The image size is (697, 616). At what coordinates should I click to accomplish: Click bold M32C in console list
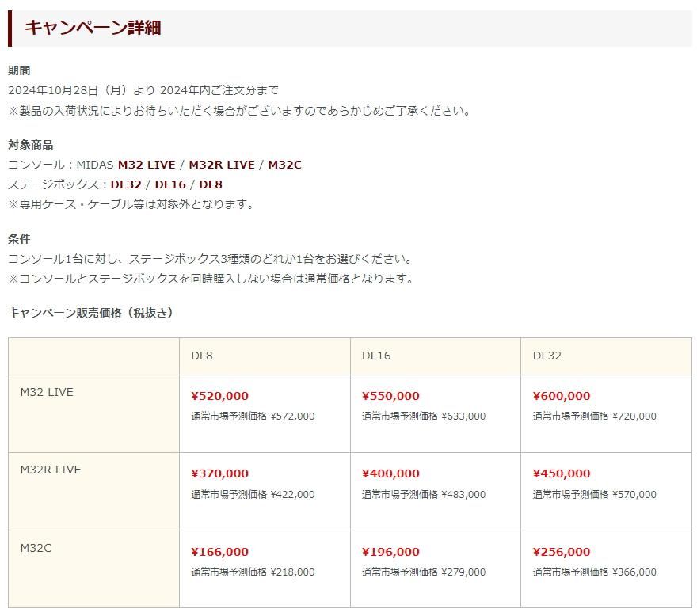pyautogui.click(x=285, y=165)
